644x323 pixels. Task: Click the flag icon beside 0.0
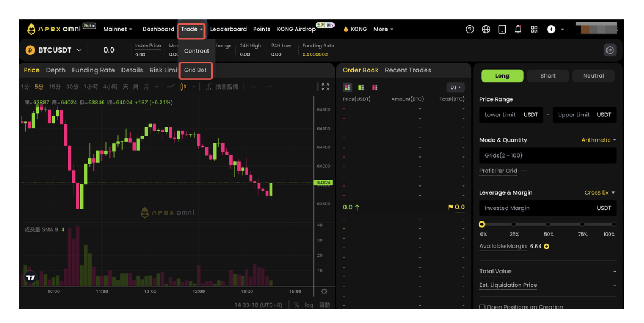point(450,207)
